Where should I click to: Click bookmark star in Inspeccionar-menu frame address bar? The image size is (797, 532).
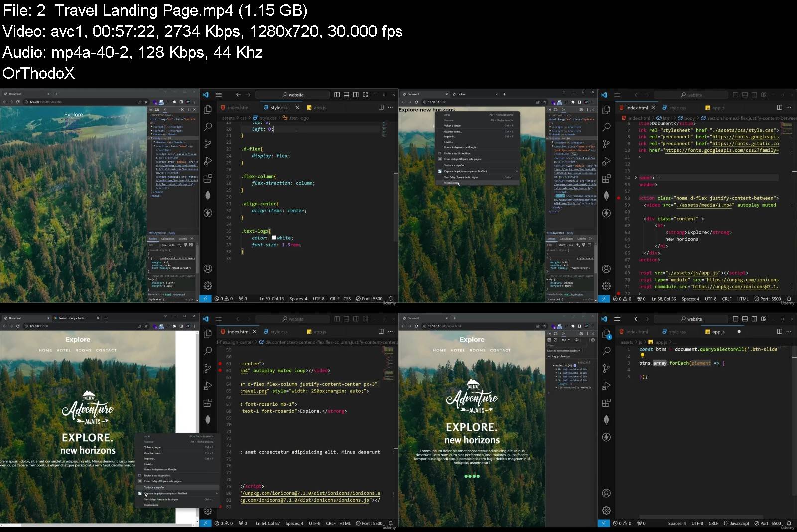pos(544,102)
